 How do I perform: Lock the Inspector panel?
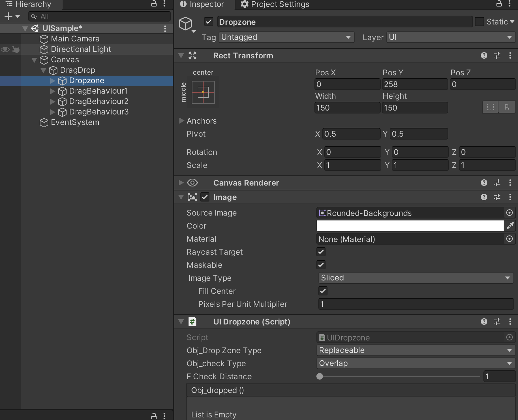499,4
